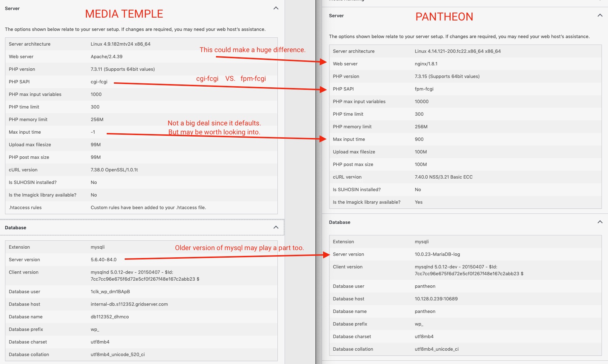Select the '10.128.0.239:10689' database host
Viewport: 608px width, 364px height.
[436, 299]
